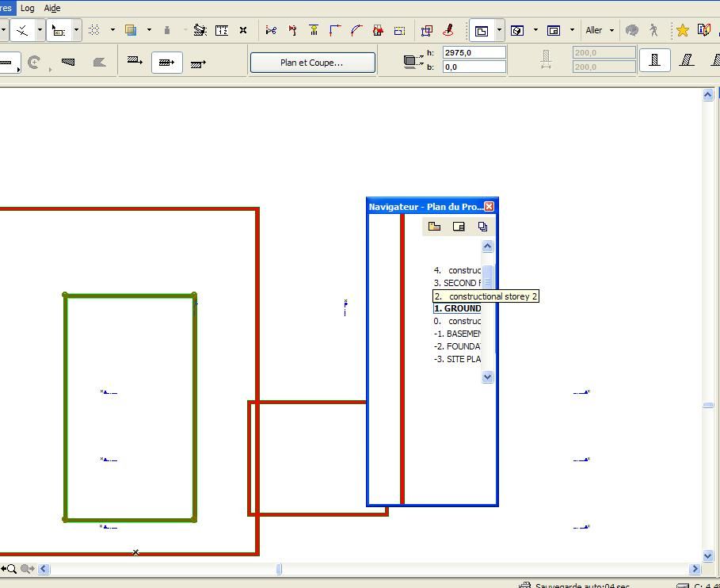Select SECOND floor story in Navigateur list
This screenshot has width=720, height=588.
[x=457, y=283]
